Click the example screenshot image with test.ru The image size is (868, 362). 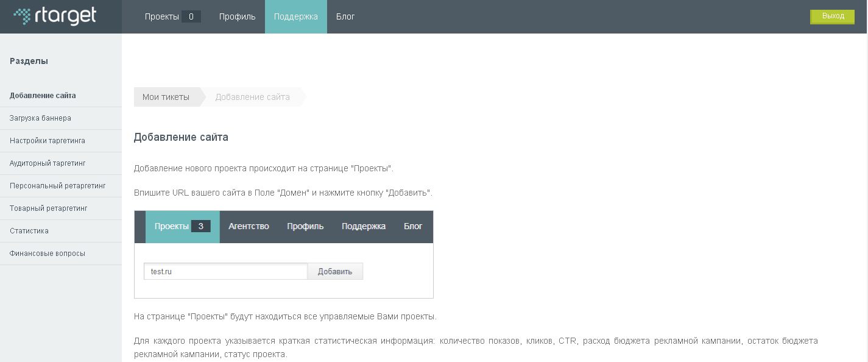tap(284, 255)
